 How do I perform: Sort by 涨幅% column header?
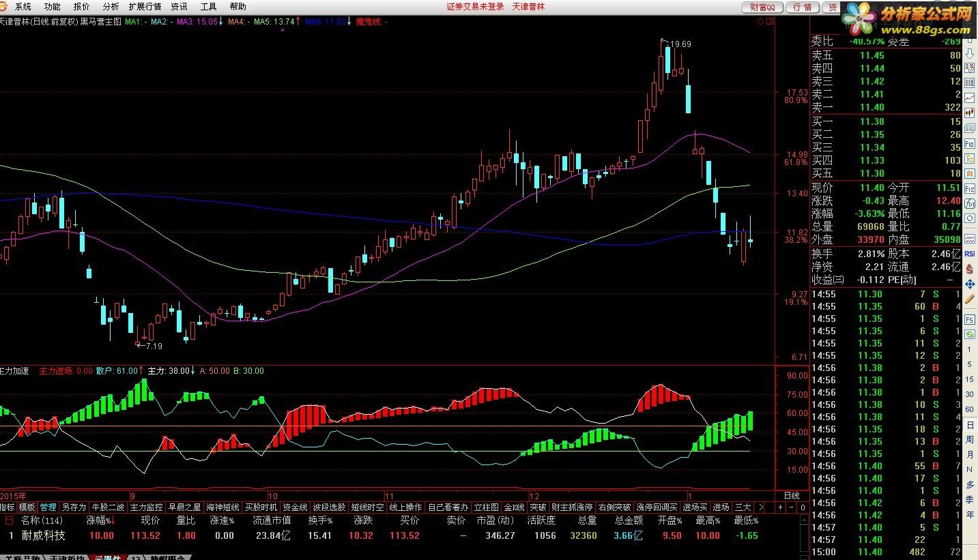coord(101,520)
